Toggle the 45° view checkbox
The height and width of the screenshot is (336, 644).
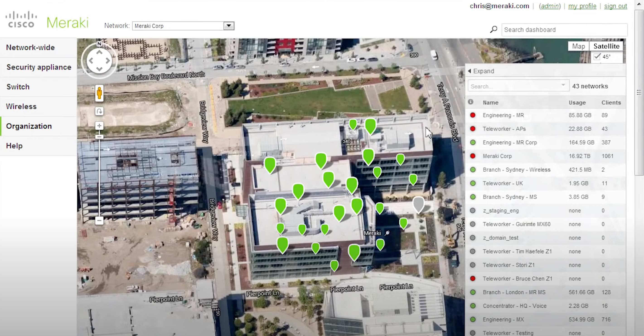click(x=597, y=57)
